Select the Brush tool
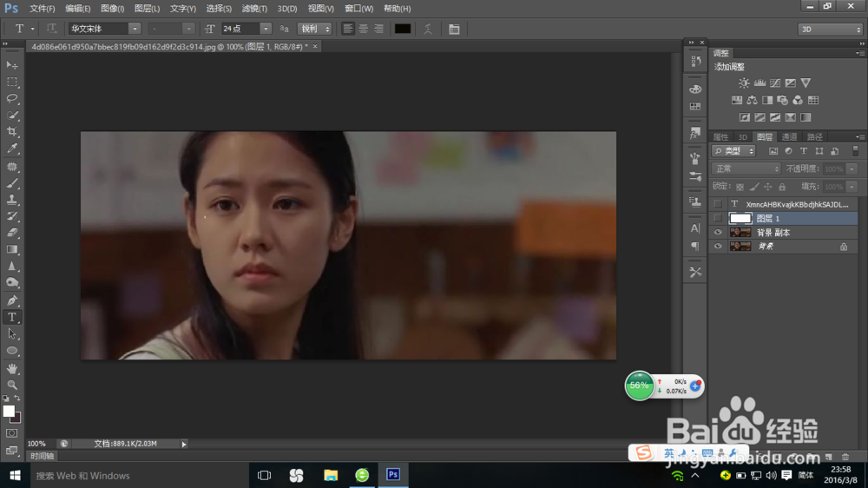868x488 pixels. [12, 183]
